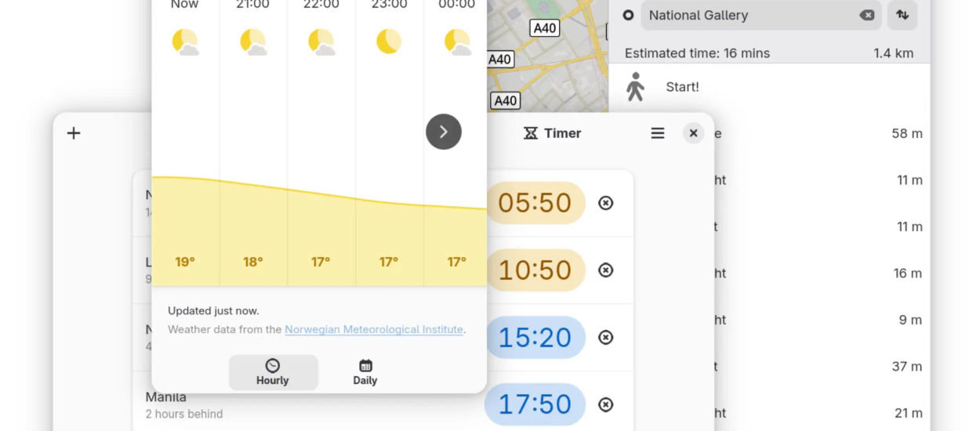
Task: Select the Manila world clock entry
Action: point(184,405)
